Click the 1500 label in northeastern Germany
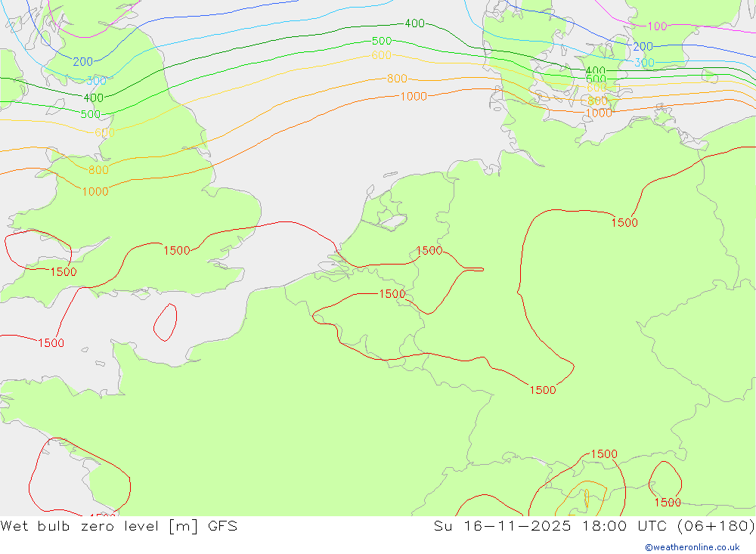Viewport: 756px width, 554px height. (x=624, y=222)
